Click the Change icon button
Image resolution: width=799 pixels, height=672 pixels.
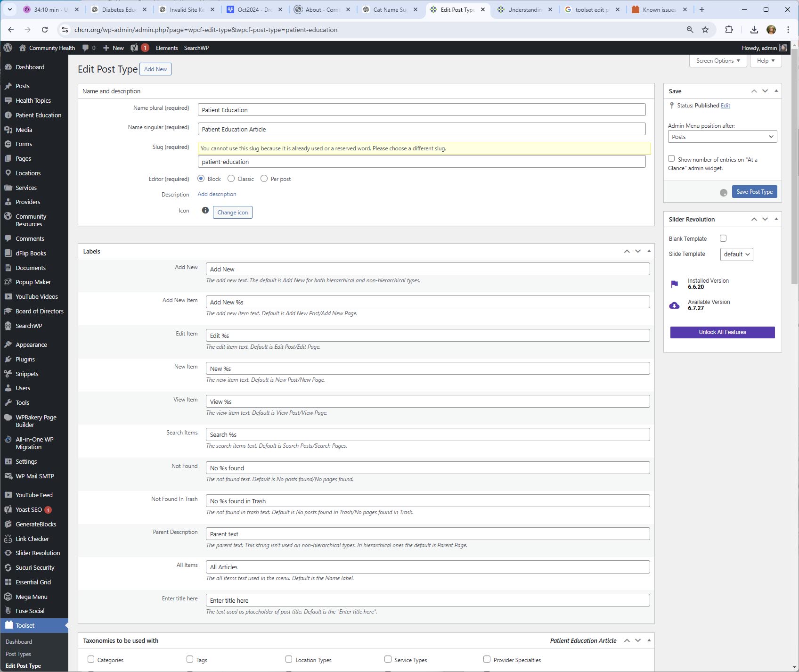point(233,213)
